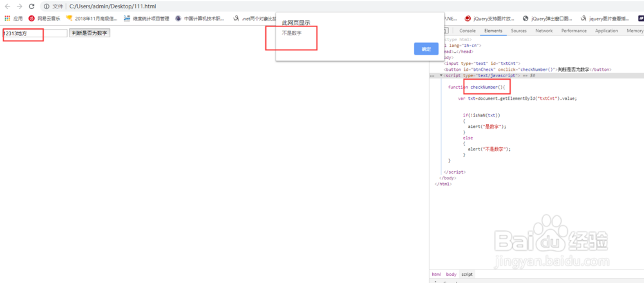Click the 此网页显示 alert title

click(296, 23)
